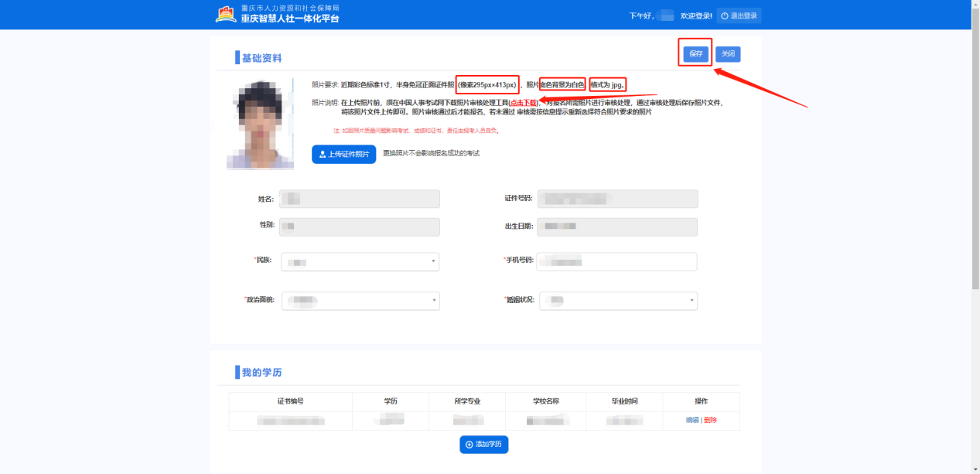
Task: Click the 出生日期 field
Action: coord(617,227)
